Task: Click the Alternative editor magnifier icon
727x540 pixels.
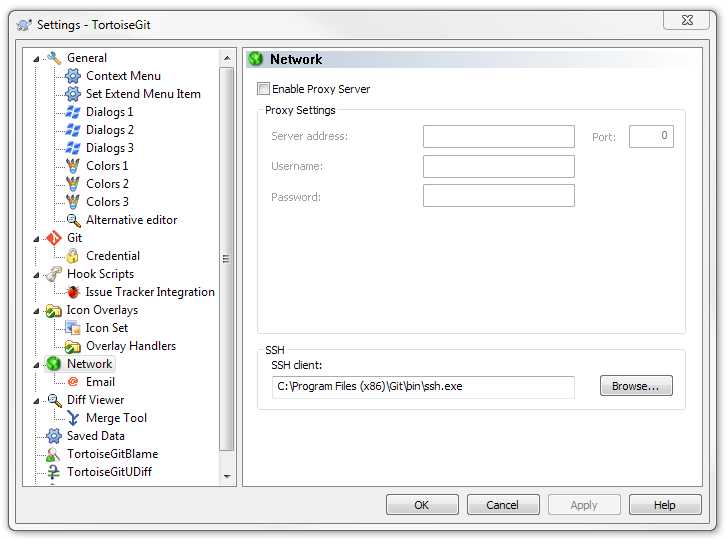Action: tap(73, 220)
